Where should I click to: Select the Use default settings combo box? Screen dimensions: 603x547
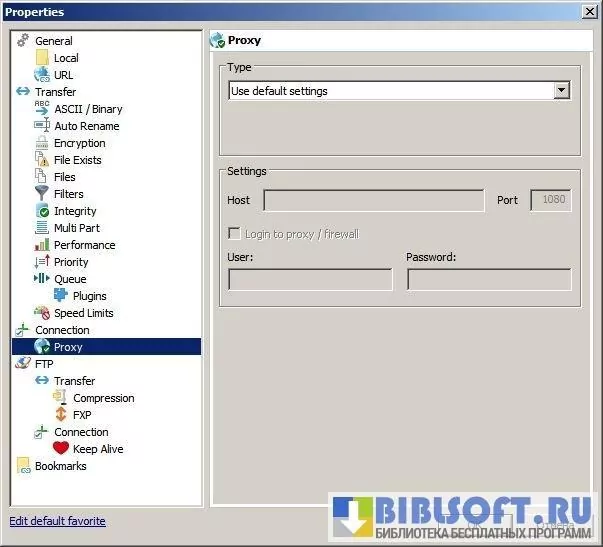coord(391,91)
